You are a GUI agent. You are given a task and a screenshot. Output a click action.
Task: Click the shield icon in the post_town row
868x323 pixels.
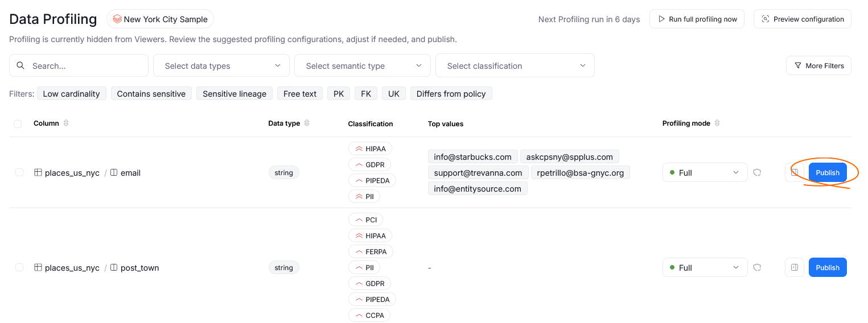coord(758,267)
